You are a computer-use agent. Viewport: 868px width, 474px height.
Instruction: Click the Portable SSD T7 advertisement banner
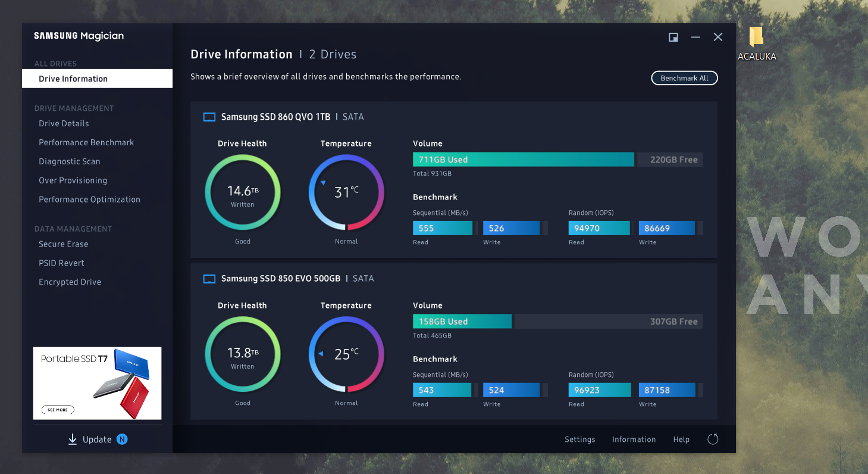click(97, 383)
